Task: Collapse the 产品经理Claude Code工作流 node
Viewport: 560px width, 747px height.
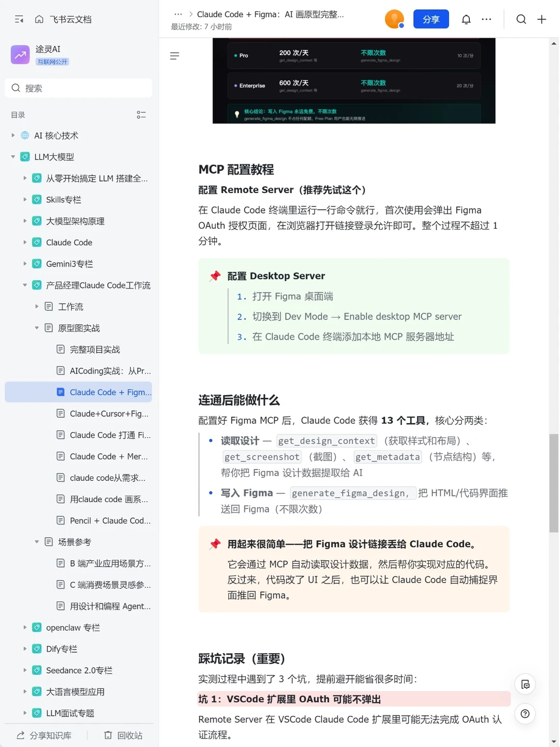Action: coord(25,285)
